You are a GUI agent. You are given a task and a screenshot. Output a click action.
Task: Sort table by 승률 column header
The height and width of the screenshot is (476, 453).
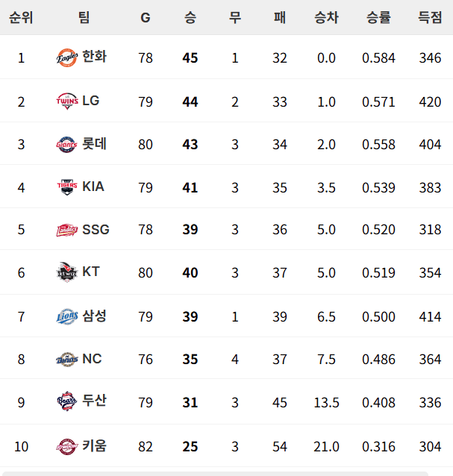[378, 17]
